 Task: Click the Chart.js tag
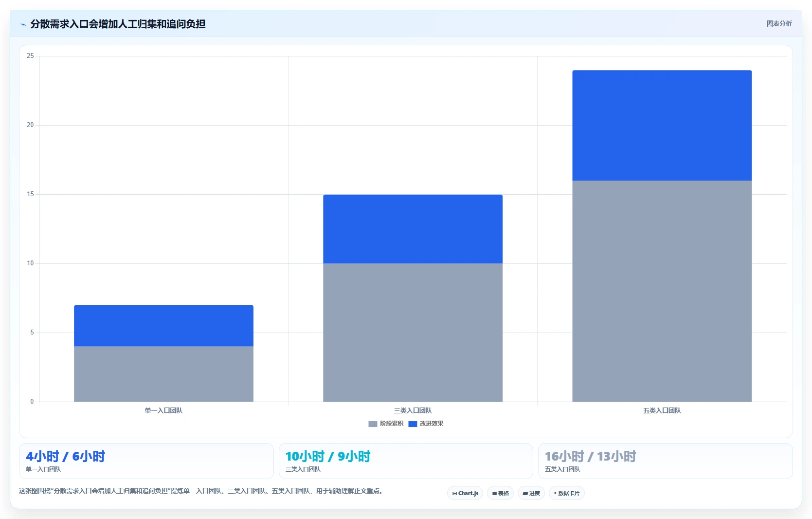click(x=465, y=493)
